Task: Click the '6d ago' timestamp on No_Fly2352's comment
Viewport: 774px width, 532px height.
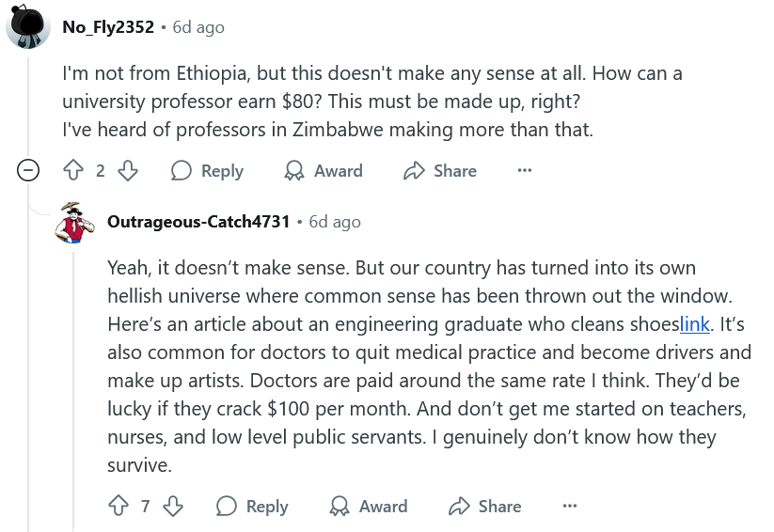Action: coord(198,27)
